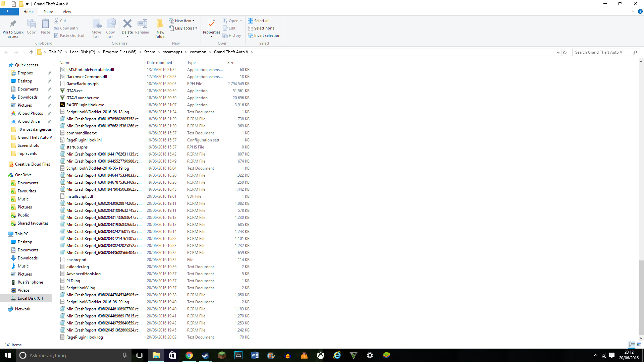Click the Invert selection icon
The height and width of the screenshot is (362, 644).
coord(251,36)
